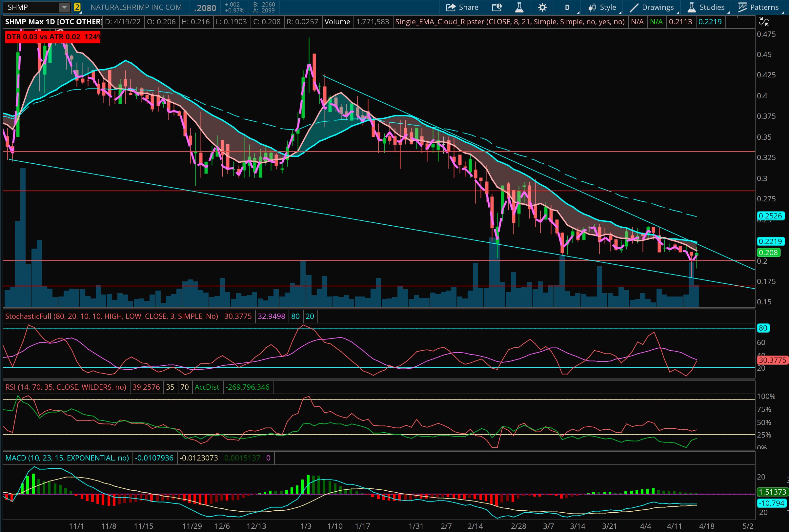Image resolution: width=789 pixels, height=532 pixels.
Task: Expand the SHMP symbol dropdown arrow
Action: (x=64, y=7)
